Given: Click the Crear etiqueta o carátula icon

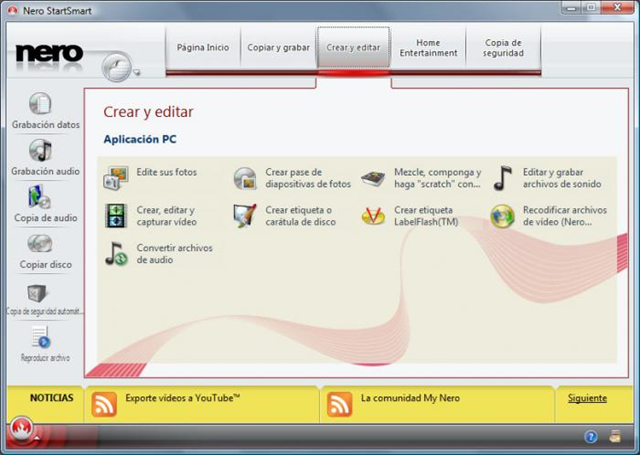Looking at the screenshot, I should (x=245, y=216).
